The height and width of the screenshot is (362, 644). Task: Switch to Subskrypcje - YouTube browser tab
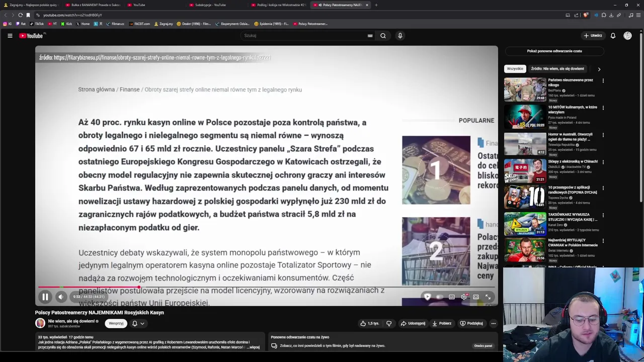point(216,5)
